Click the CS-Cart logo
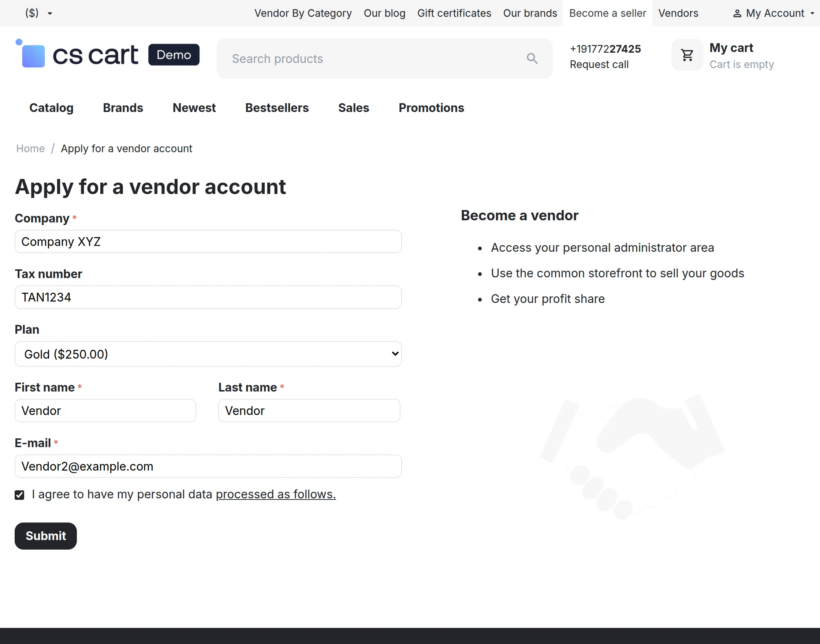Viewport: 820px width, 644px height. [77, 53]
